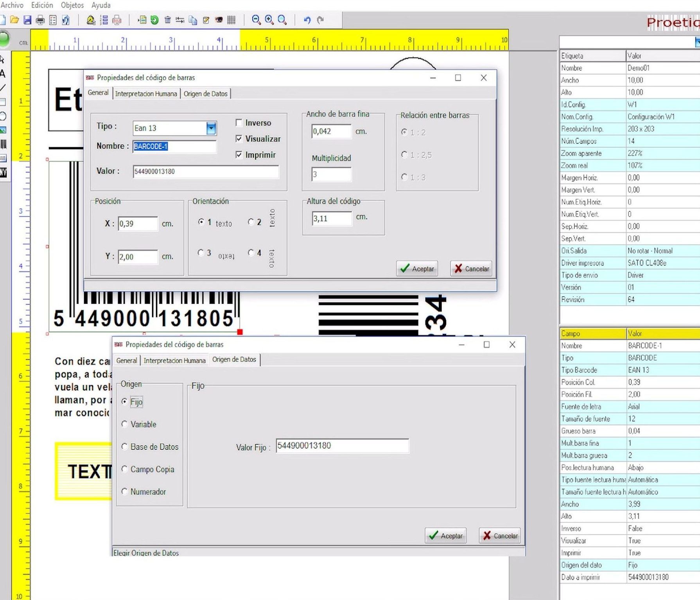Switch to Interpretacion Humana tab in upper dialog

pyautogui.click(x=146, y=94)
